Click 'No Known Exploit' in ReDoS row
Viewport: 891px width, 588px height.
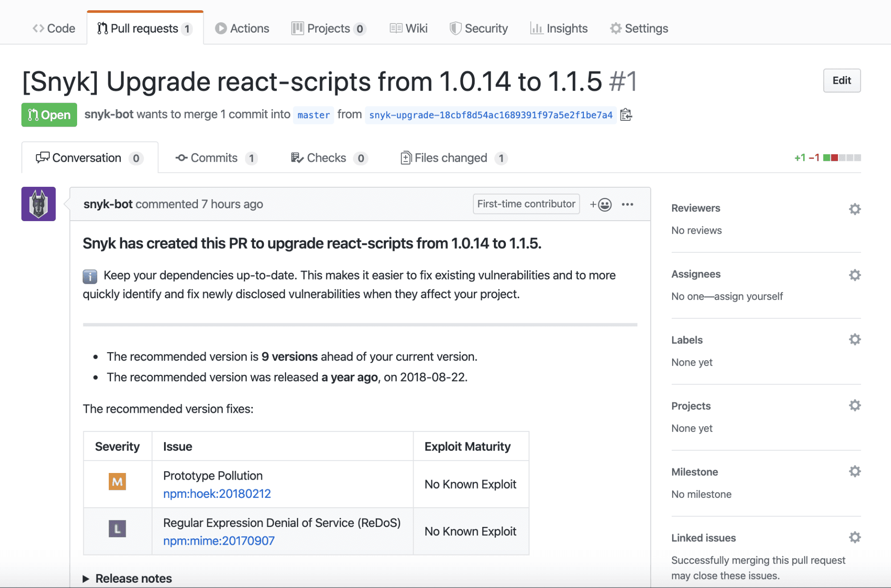click(470, 531)
